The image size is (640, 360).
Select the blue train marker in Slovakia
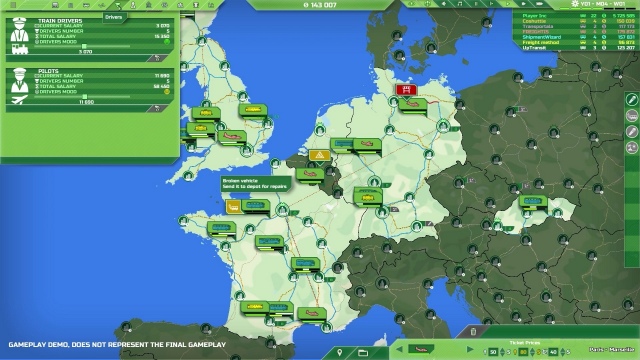point(533,202)
